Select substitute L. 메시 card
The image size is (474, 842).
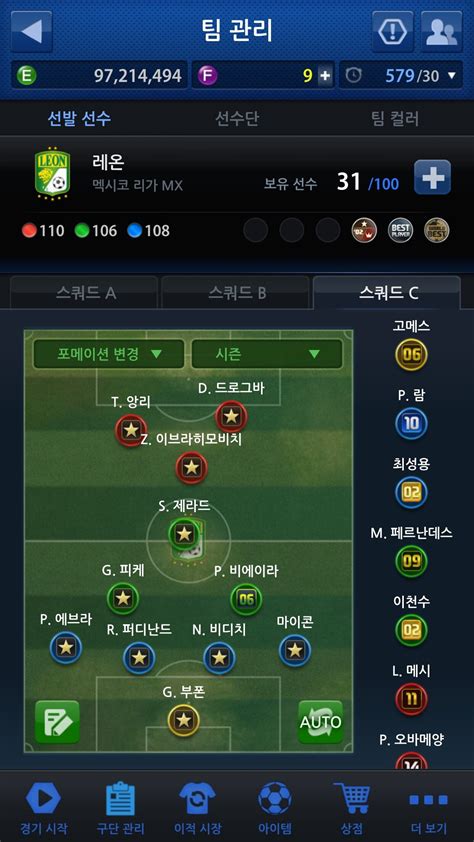pyautogui.click(x=411, y=691)
